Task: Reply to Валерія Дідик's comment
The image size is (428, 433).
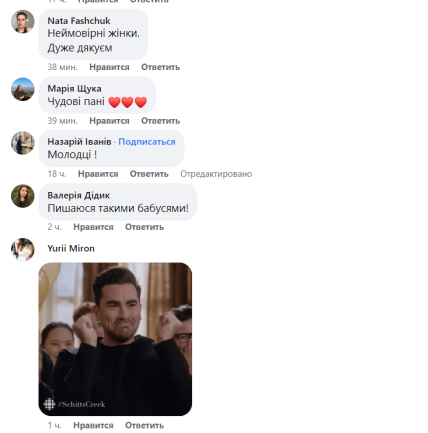Action: [x=144, y=227]
